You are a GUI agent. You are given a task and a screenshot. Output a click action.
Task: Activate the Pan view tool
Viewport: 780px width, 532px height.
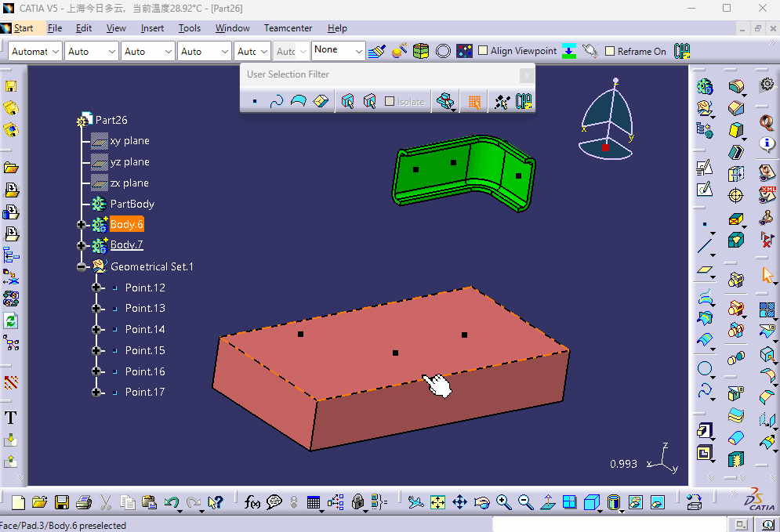pos(459,503)
